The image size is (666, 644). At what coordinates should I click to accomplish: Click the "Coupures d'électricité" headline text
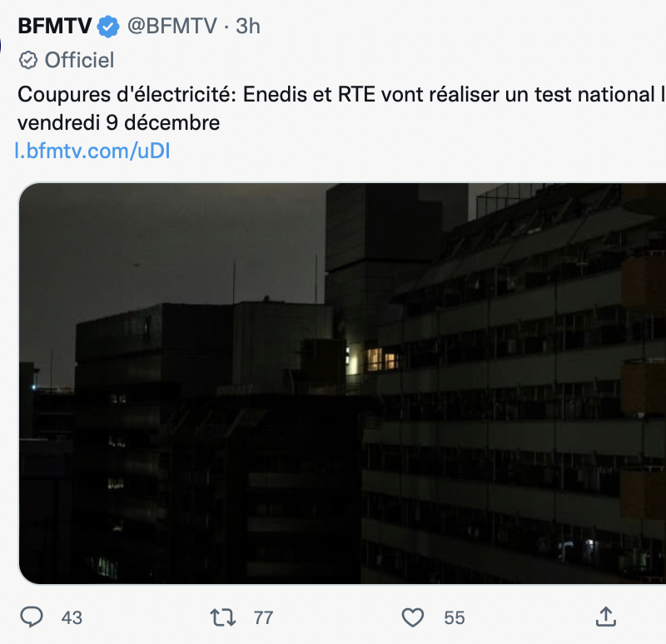(126, 95)
